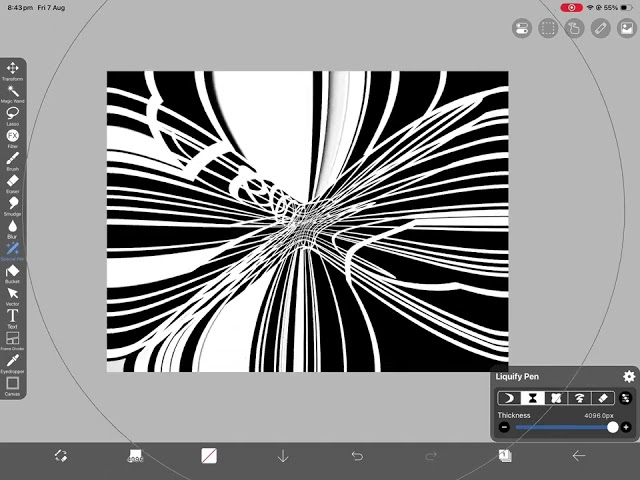
Task: Select the Transform tool
Action: 13,71
